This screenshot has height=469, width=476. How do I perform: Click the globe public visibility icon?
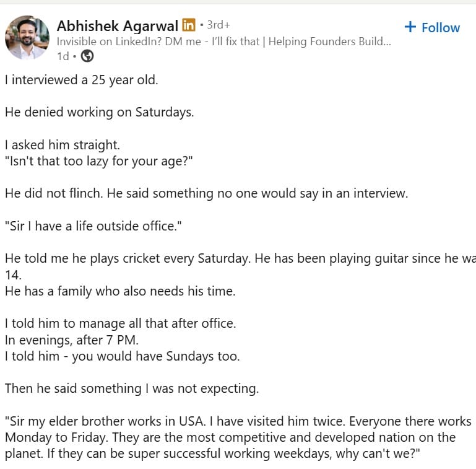click(x=87, y=56)
